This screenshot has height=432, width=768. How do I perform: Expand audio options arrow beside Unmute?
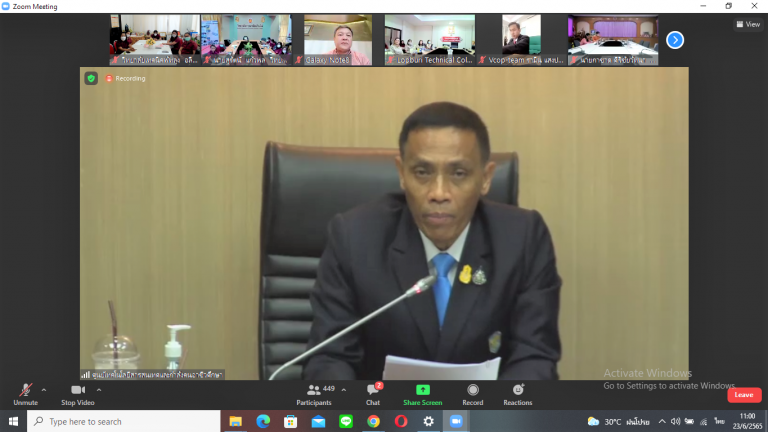tap(44, 390)
